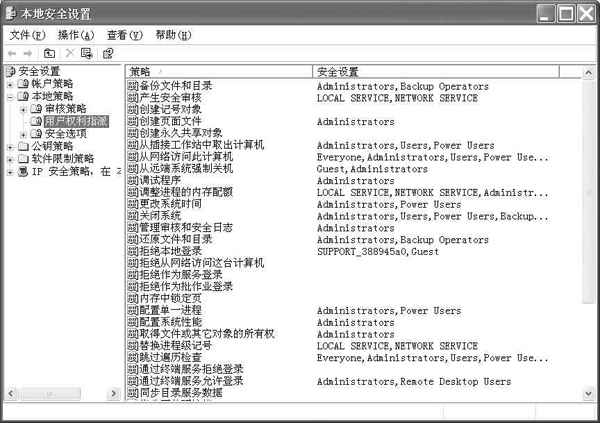Open the 操作(A) menu
600x423 pixels.
coord(76,35)
